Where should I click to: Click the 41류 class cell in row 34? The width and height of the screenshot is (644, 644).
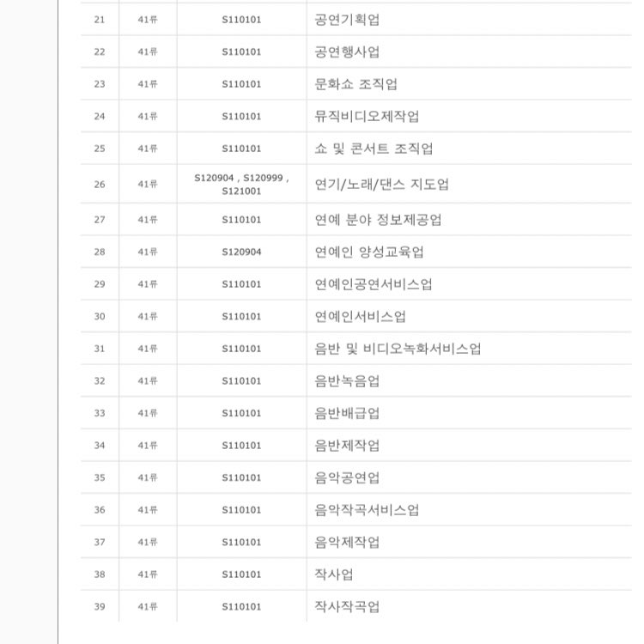[x=148, y=445]
